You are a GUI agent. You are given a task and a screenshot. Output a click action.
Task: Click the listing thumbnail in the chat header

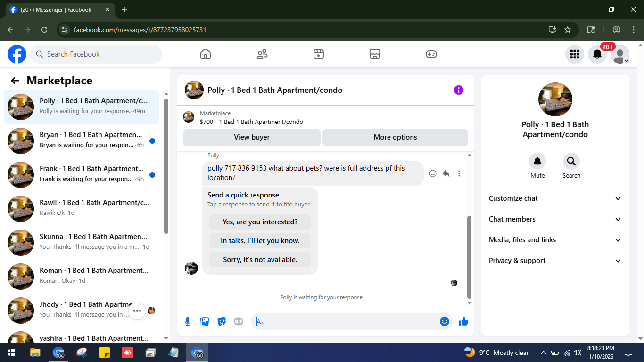tap(194, 90)
